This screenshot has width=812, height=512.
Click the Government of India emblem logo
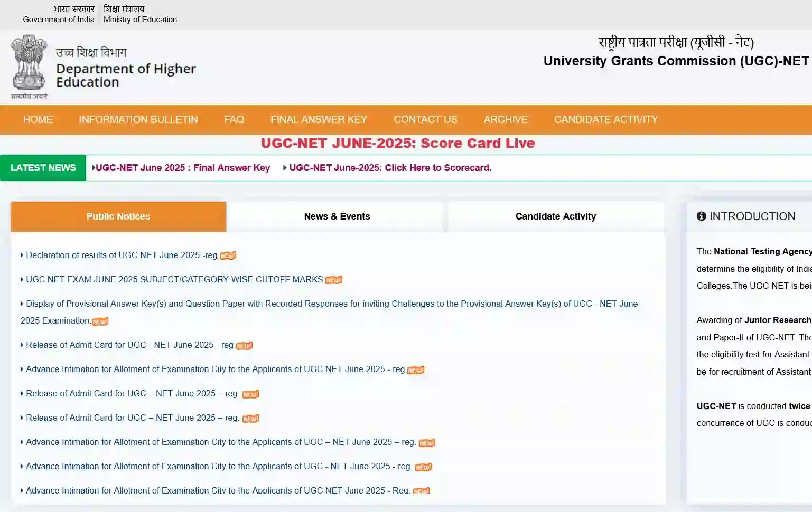point(29,67)
